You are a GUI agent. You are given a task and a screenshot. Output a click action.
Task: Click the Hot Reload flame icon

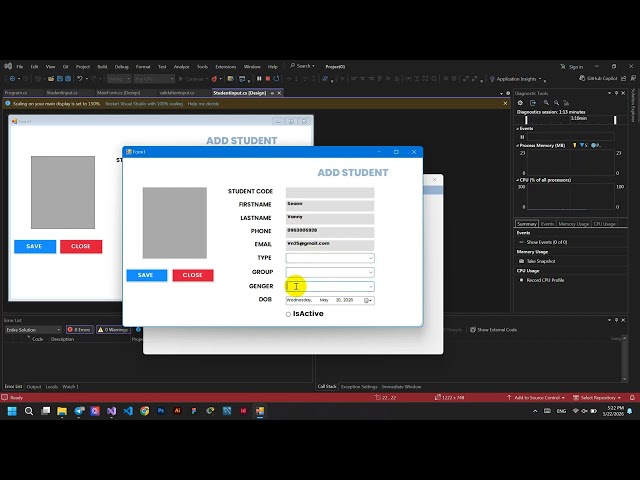pos(214,79)
